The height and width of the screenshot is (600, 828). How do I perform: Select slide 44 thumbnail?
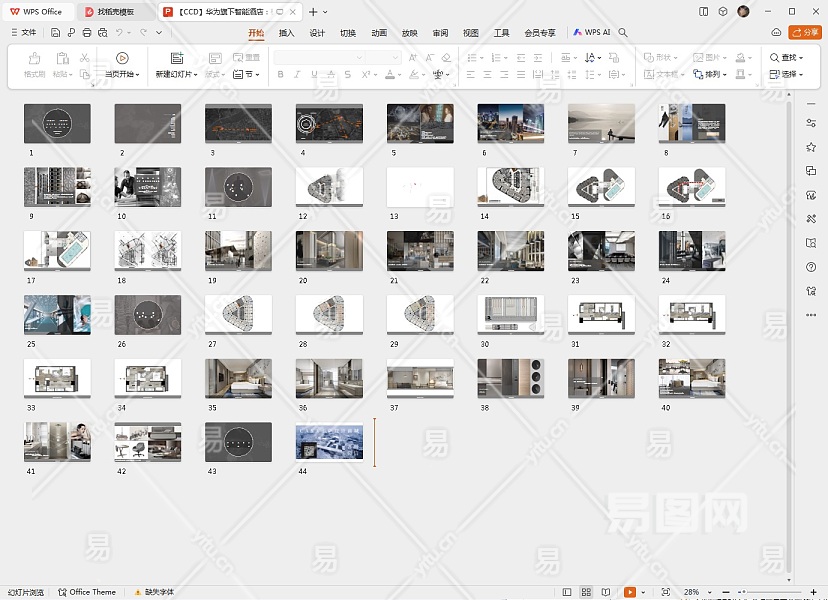[x=329, y=441]
